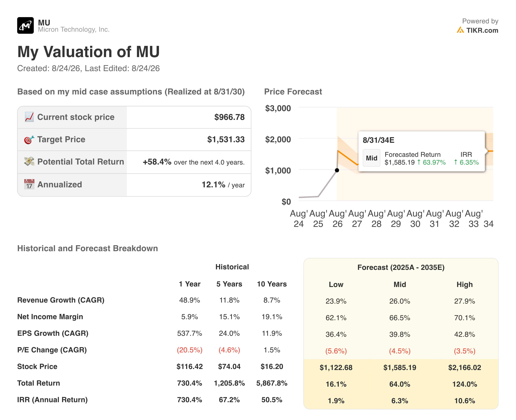Click the chart icon beside Current stock price
This screenshot has height=420, width=516.
29,117
